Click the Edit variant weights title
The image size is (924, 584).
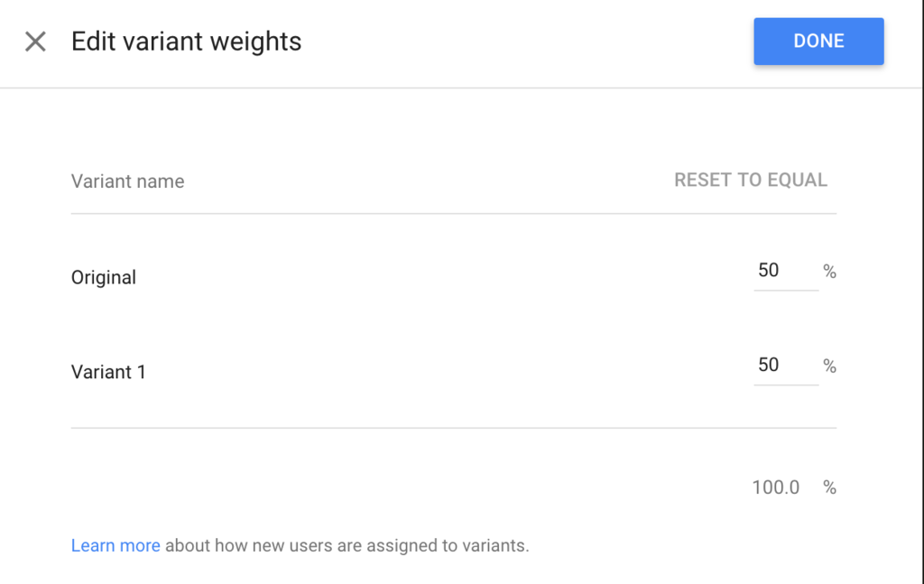187,42
